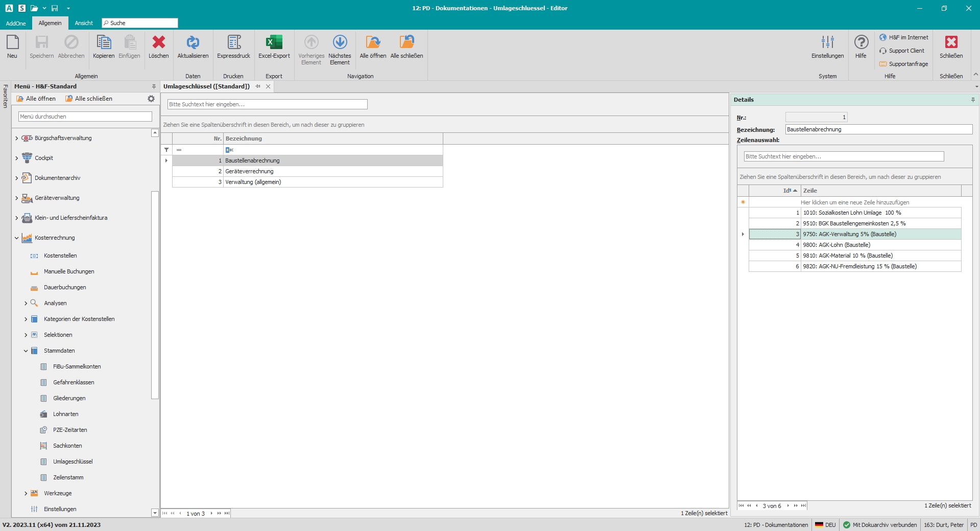Click Support Client link
980x531 pixels.
(x=906, y=51)
